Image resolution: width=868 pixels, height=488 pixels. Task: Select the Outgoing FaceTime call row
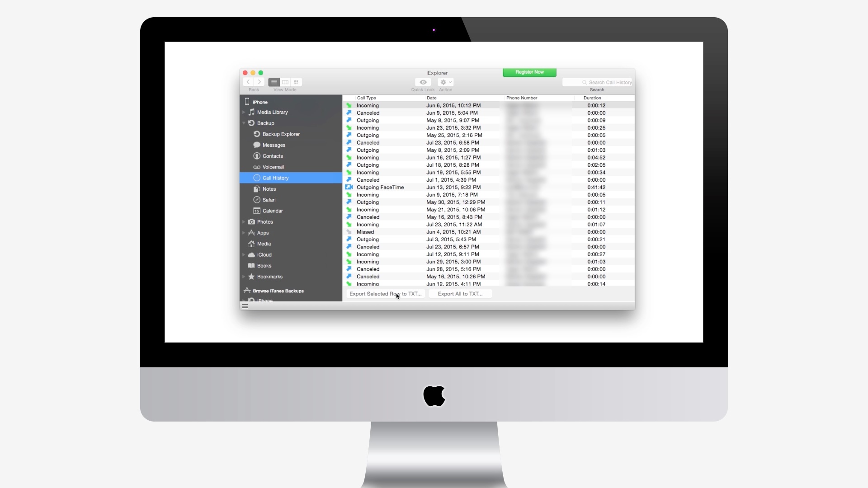click(489, 187)
